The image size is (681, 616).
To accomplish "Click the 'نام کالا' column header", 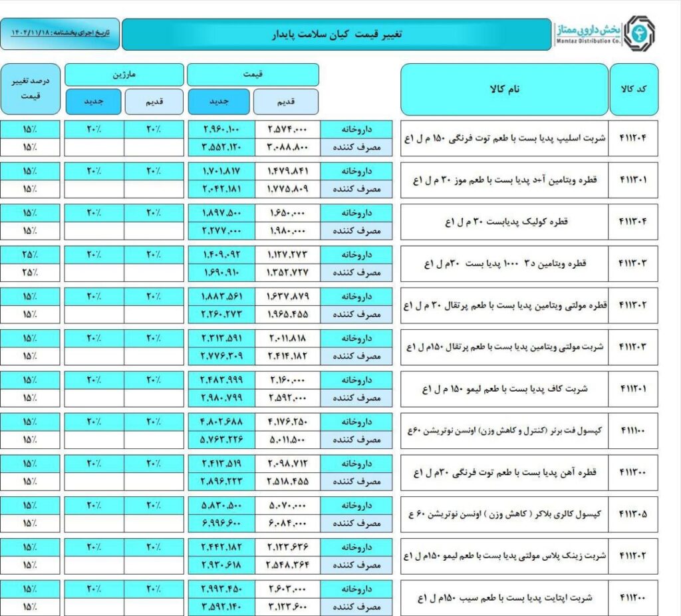I will [504, 89].
